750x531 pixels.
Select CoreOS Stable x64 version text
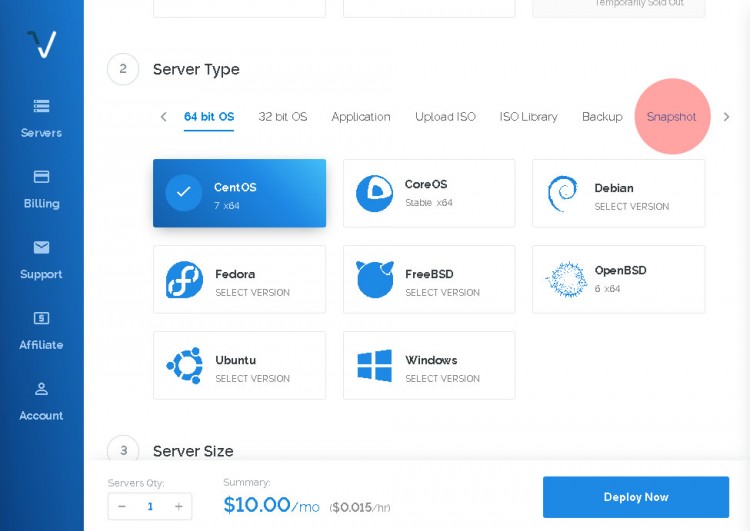[x=429, y=203]
